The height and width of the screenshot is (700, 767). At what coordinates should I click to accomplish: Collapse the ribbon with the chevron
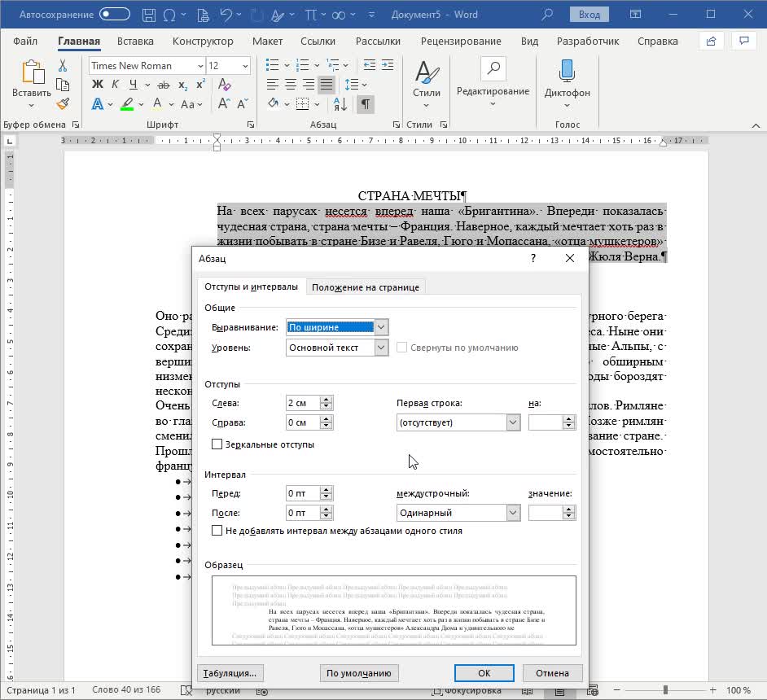pos(756,125)
